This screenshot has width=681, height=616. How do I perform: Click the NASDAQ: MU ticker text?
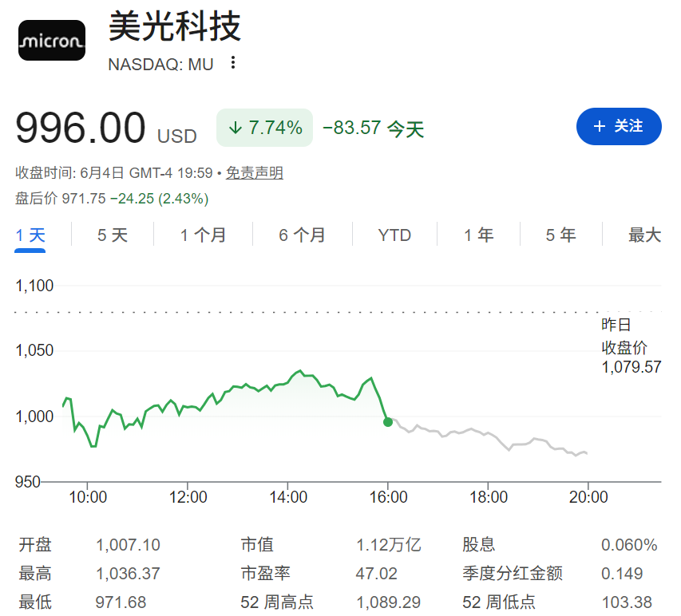[160, 65]
